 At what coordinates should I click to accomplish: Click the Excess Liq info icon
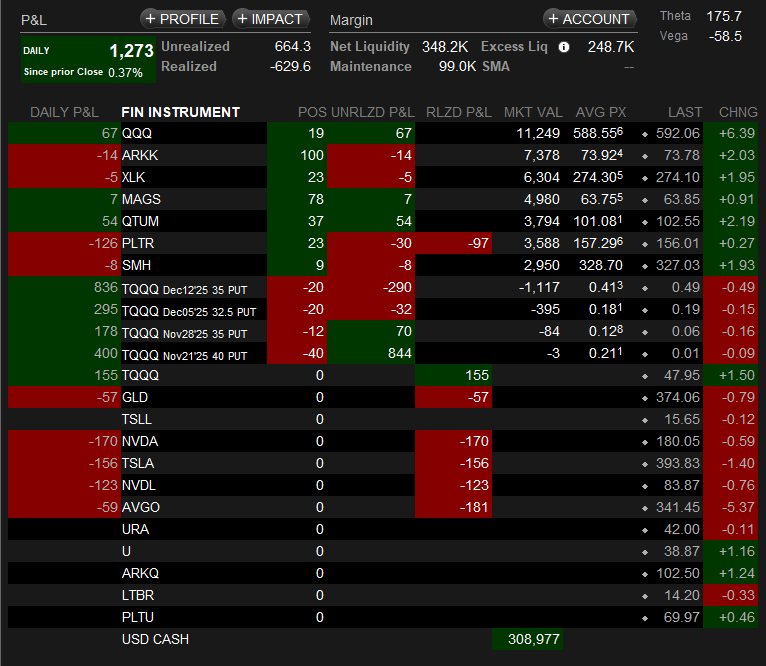[564, 47]
